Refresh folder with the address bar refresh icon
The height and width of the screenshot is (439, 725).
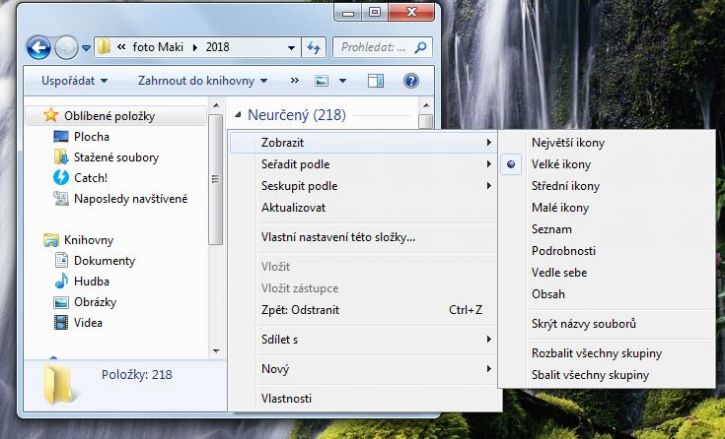313,48
